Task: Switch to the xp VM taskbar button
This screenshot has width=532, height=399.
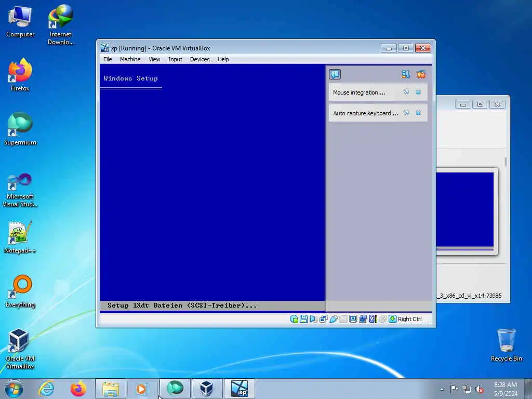Action: tap(239, 389)
